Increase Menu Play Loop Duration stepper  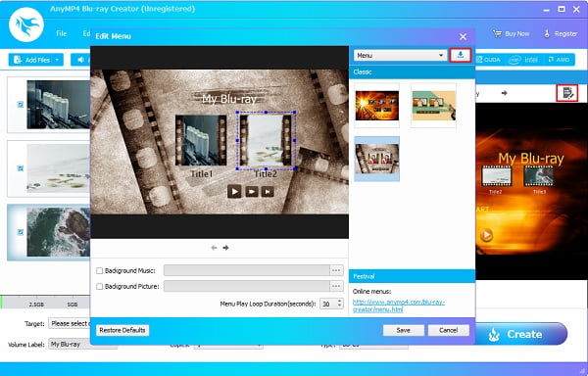click(339, 302)
